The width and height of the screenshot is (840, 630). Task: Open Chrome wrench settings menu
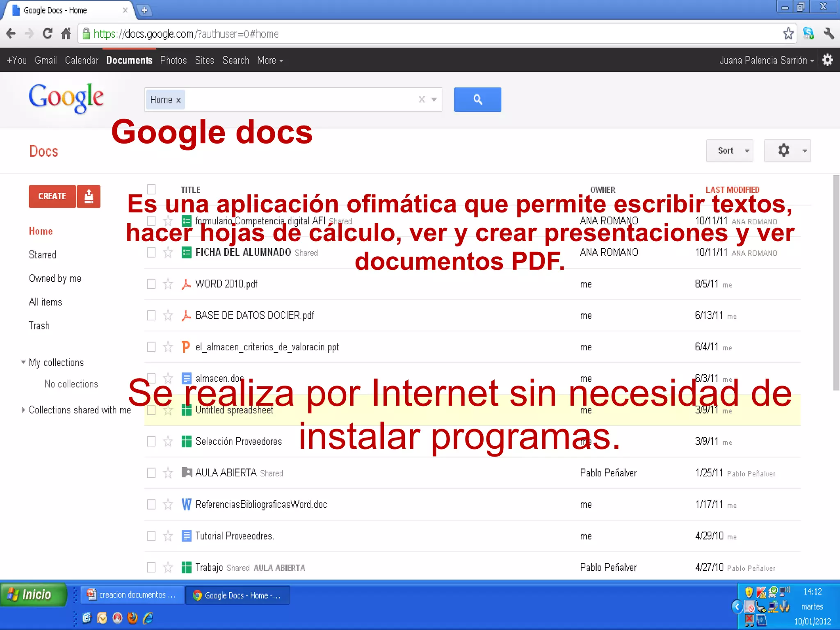coord(829,33)
